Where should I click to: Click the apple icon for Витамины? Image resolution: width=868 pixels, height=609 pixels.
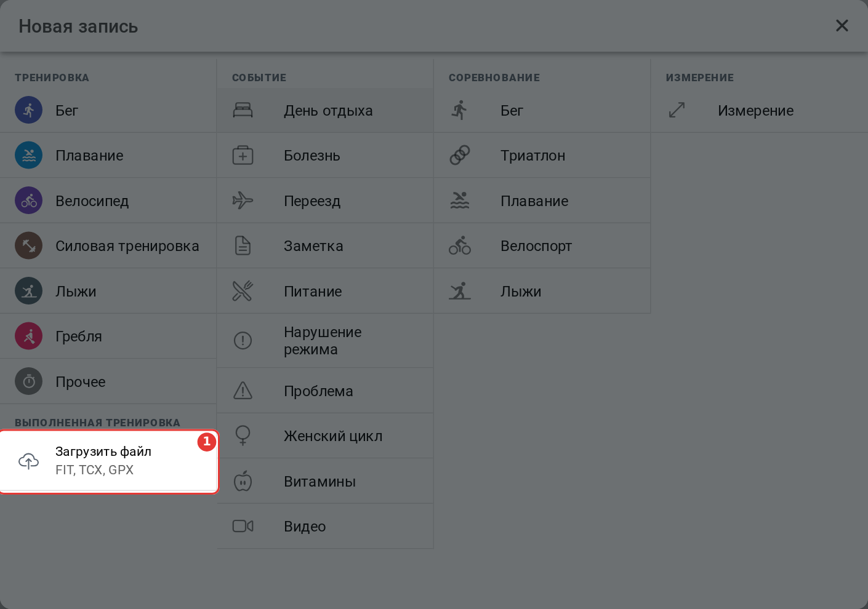pos(243,481)
